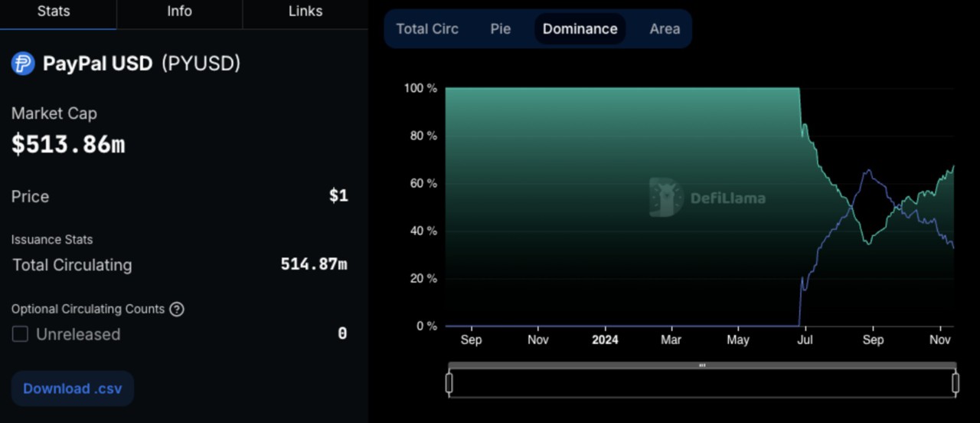The height and width of the screenshot is (423, 980).
Task: Click the PayPal USD logo icon
Action: coord(23,64)
